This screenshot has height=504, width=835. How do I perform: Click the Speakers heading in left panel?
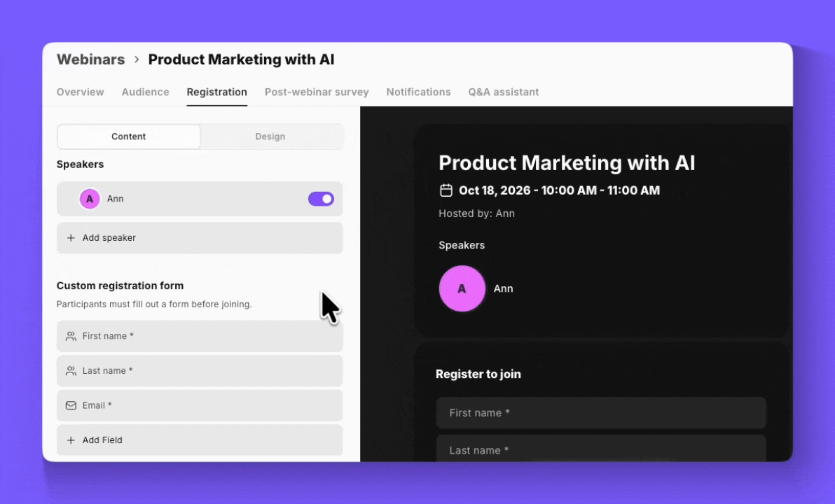click(x=80, y=164)
